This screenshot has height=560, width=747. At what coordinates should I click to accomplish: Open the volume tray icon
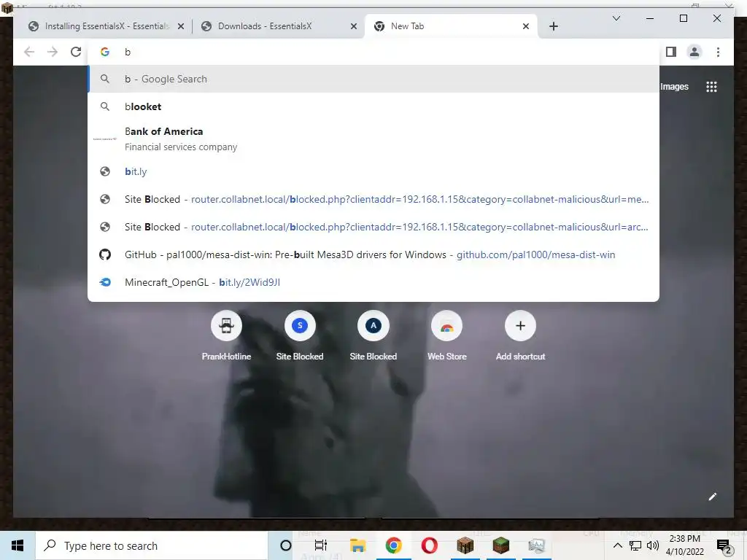click(x=653, y=545)
